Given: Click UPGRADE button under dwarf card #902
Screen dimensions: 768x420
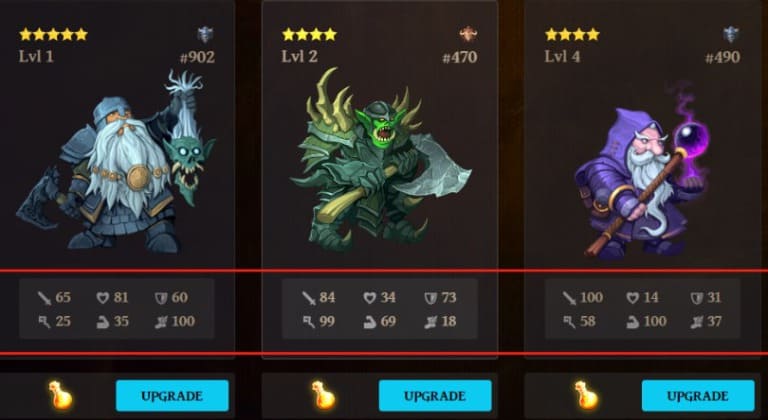Looking at the screenshot, I should pyautogui.click(x=172, y=395).
